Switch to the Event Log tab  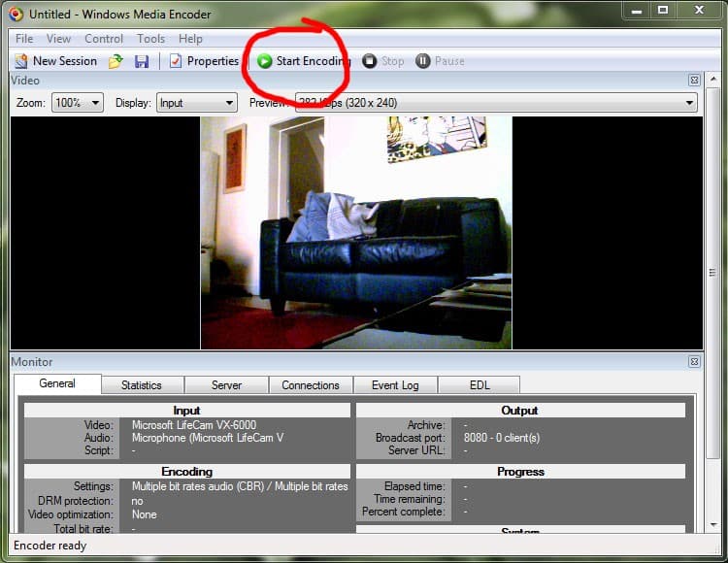[395, 385]
